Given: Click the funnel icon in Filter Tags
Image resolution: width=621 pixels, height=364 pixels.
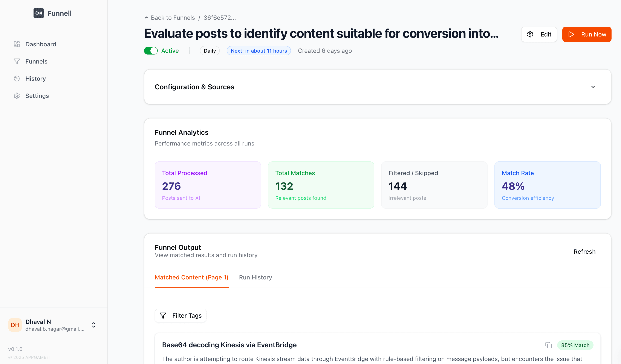Looking at the screenshot, I should click(163, 315).
